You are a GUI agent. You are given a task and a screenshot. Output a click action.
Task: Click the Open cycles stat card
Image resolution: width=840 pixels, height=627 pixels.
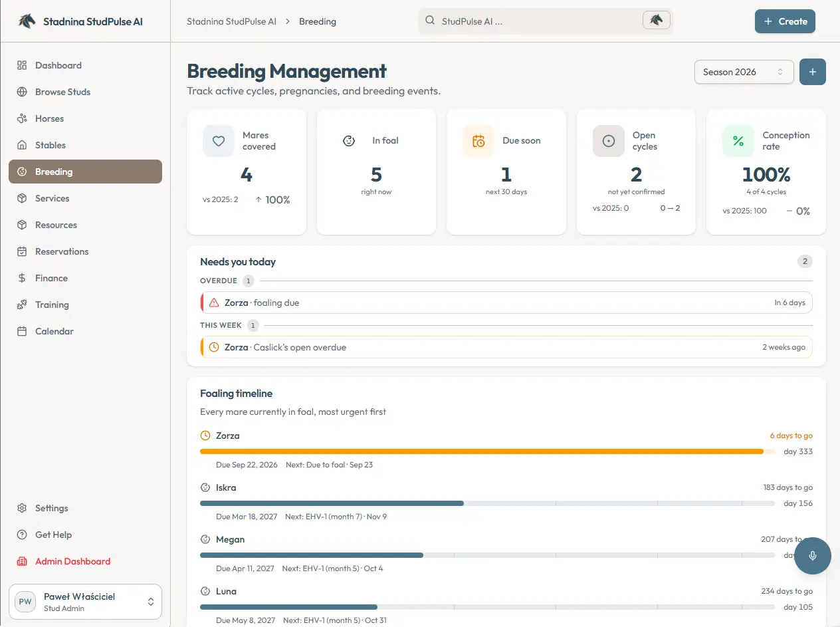636,172
